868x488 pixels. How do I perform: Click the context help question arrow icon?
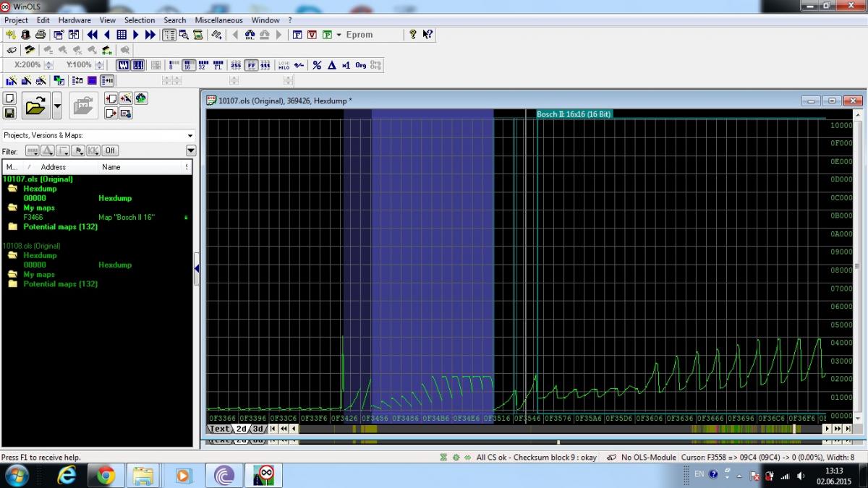[427, 35]
